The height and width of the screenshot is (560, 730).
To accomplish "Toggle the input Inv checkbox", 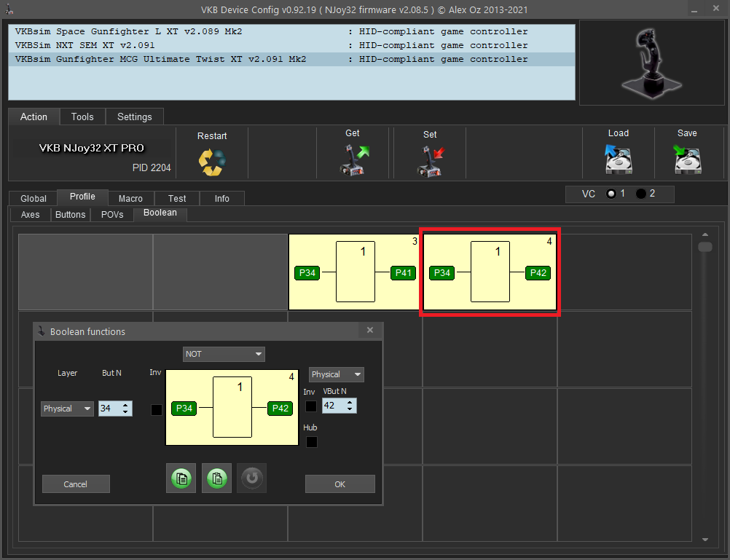I will (x=157, y=410).
